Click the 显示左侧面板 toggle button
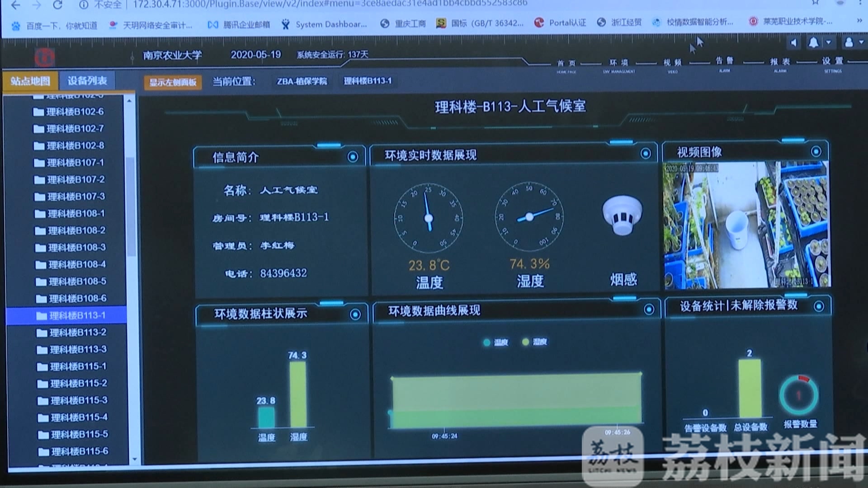The height and width of the screenshot is (488, 868). [172, 81]
